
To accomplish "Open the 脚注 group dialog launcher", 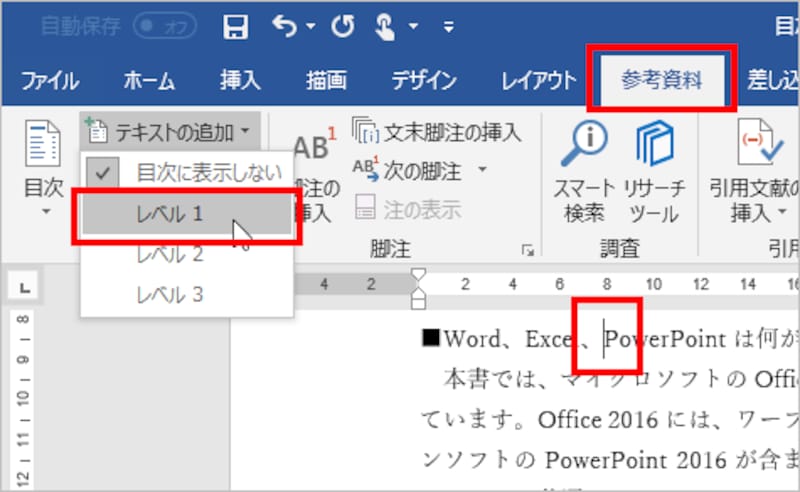I will [528, 250].
